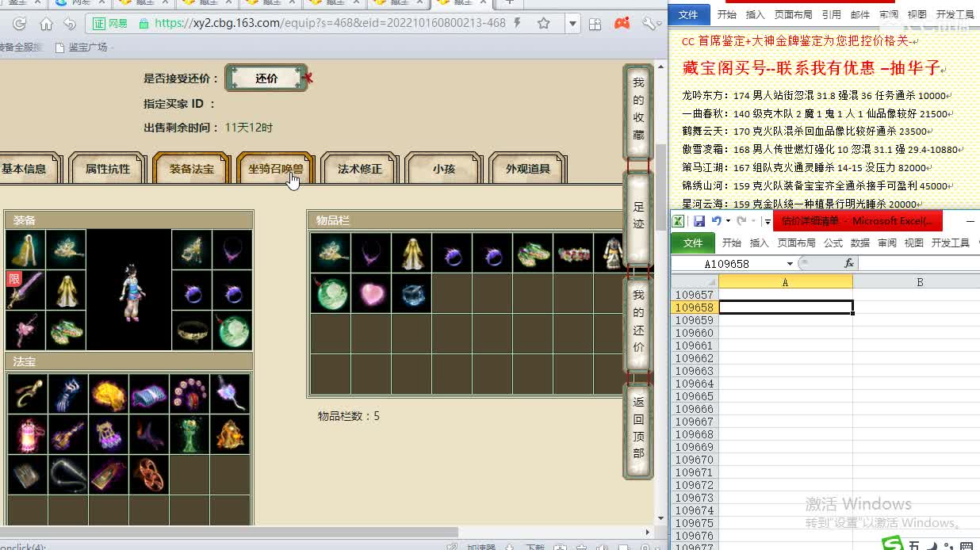Image resolution: width=980 pixels, height=550 pixels.
Task: Click the Excel fx insert function icon
Action: point(849,263)
